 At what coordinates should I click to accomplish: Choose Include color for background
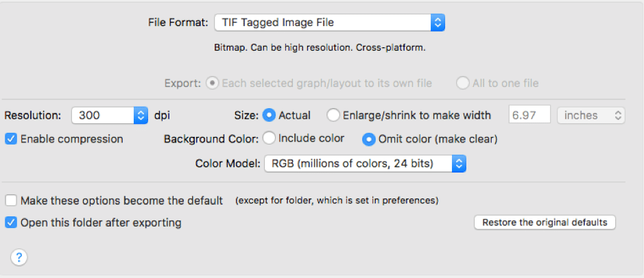coord(269,138)
